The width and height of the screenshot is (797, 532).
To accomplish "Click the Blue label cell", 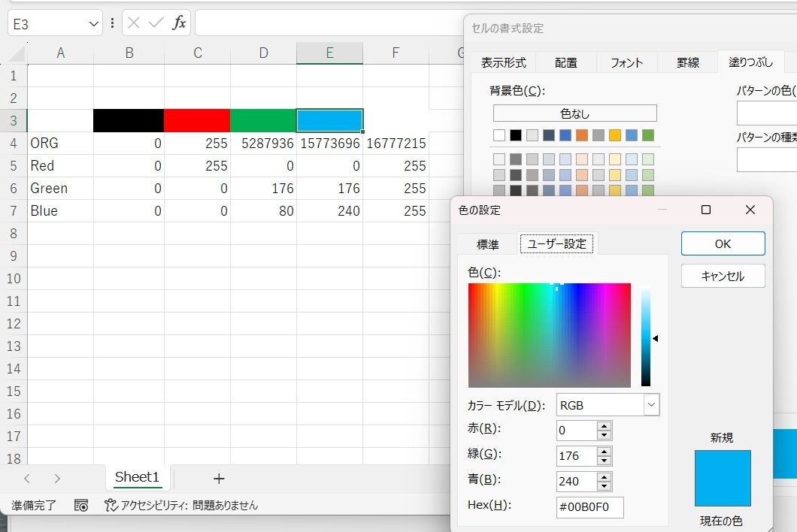I will click(60, 211).
